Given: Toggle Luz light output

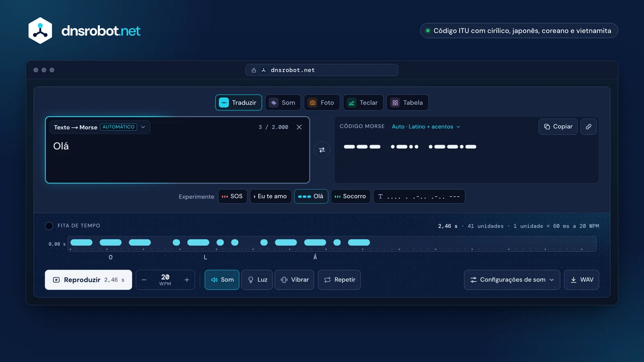Looking at the screenshot, I should (x=257, y=280).
